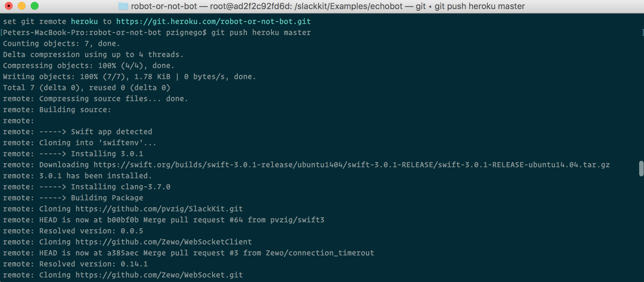
Task: Click the closing bracket mark at right edge
Action: (642, 33)
